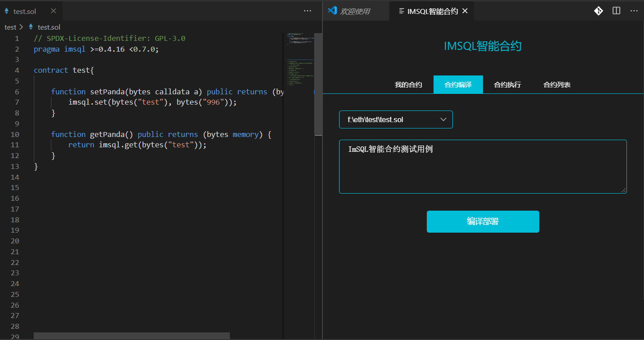Viewport: 644px width, 340px height.
Task: Switch to the test.sol editor tab
Action: [x=31, y=11]
